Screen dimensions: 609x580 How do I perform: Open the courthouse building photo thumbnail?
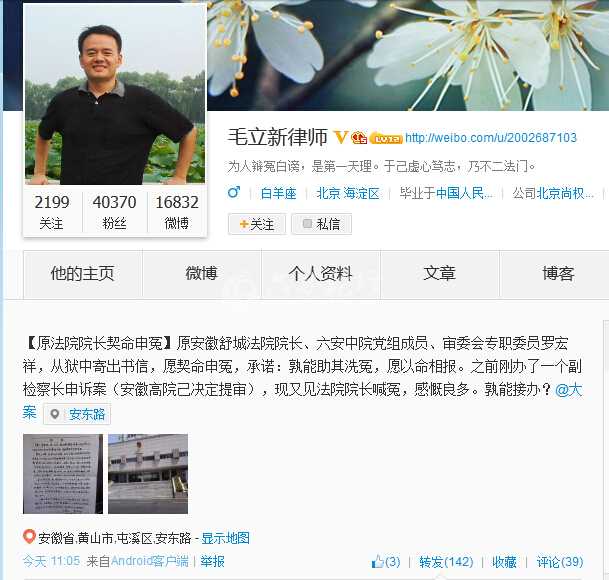click(x=148, y=474)
